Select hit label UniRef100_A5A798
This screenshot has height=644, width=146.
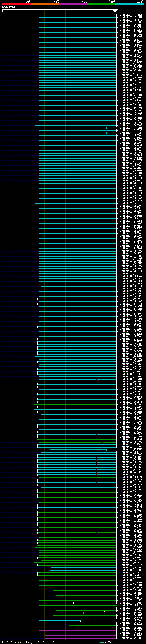131,319
